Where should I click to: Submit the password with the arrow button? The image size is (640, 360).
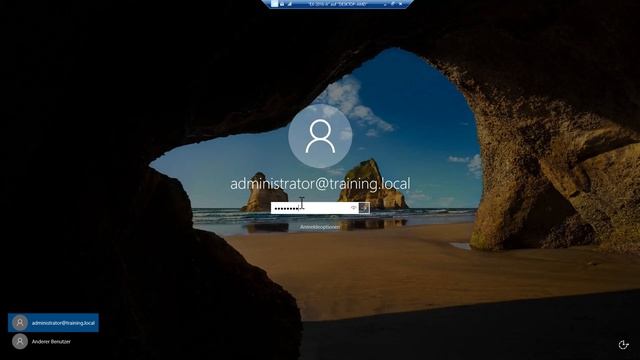364,208
